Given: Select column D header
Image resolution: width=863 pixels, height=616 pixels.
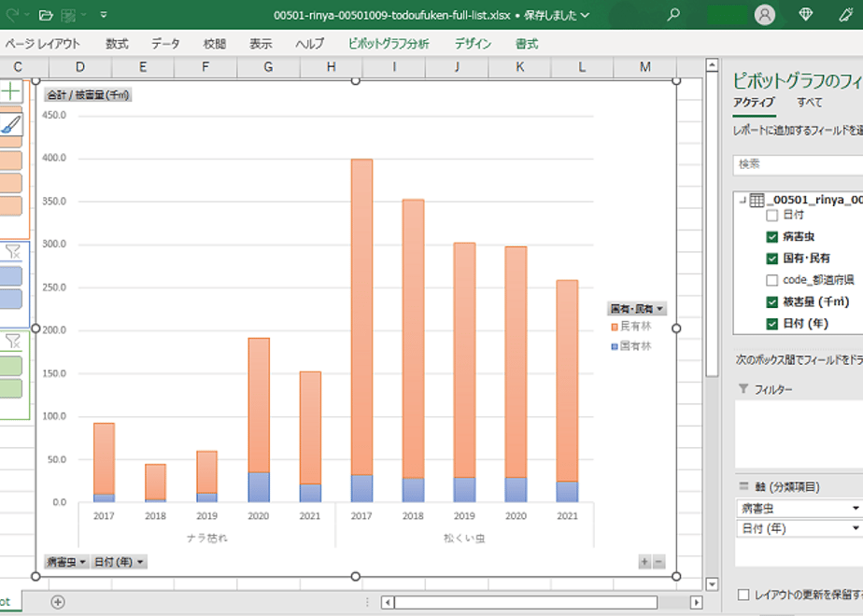Looking at the screenshot, I should click(80, 67).
